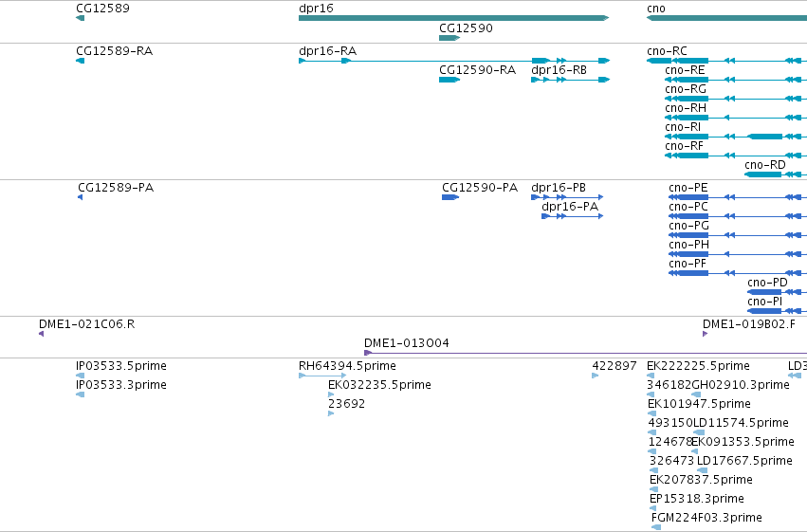Click the EK222225.5prime EST arrow
The width and height of the screenshot is (807, 532).
pos(651,376)
